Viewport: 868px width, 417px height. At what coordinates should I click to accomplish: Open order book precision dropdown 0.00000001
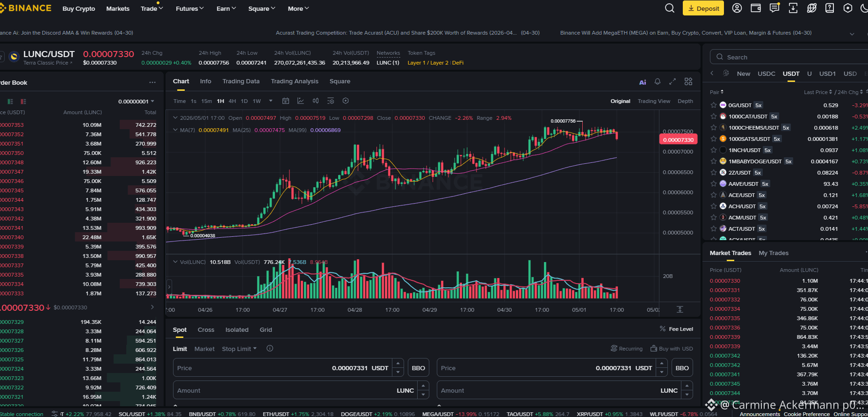(136, 102)
